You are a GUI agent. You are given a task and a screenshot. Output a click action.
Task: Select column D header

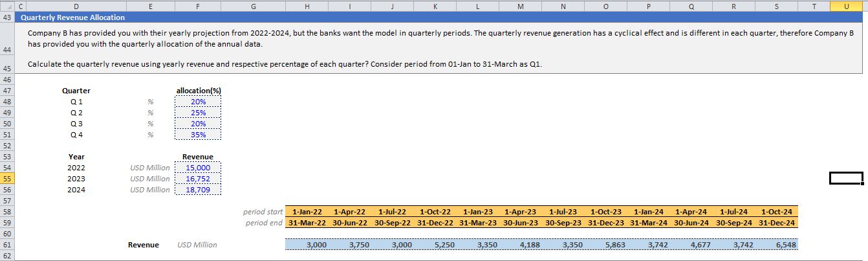click(x=76, y=6)
